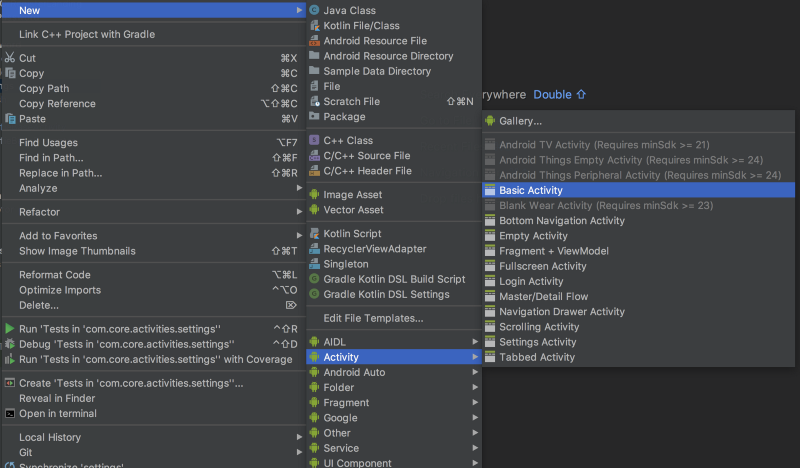Select Fullscreen Activity entry
The image size is (800, 468).
point(638,266)
